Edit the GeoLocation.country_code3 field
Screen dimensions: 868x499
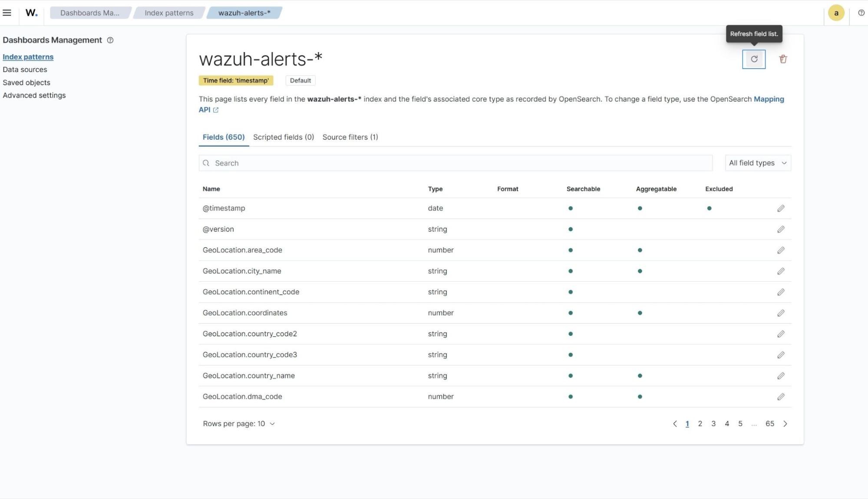tap(781, 355)
